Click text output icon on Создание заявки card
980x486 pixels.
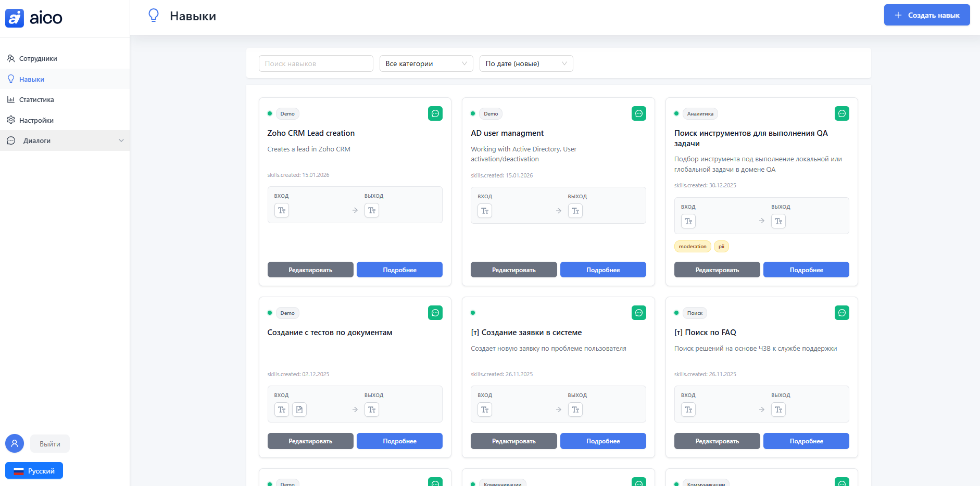tap(575, 410)
